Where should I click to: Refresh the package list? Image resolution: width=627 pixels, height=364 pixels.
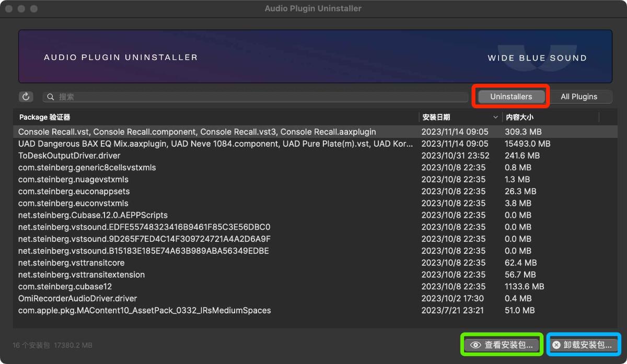(x=26, y=96)
